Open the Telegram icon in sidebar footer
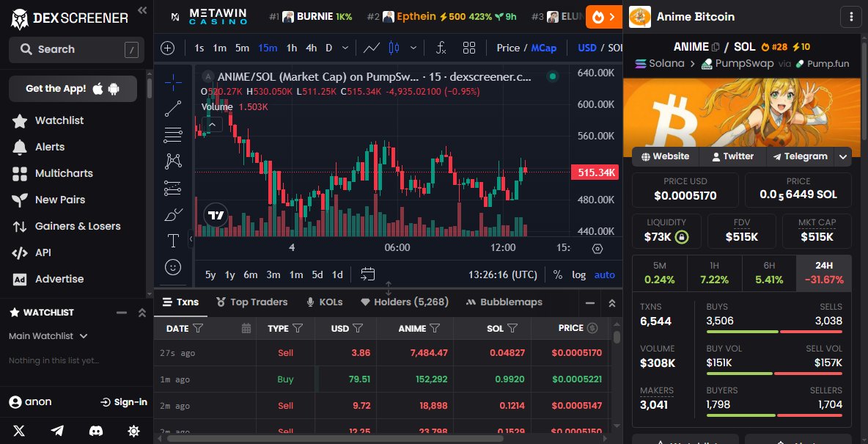 (57, 431)
